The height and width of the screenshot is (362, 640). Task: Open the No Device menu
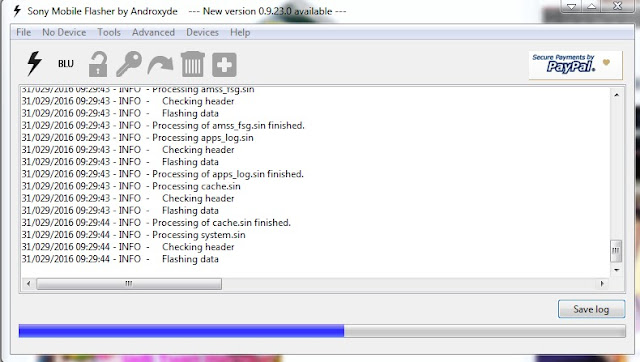(x=64, y=32)
